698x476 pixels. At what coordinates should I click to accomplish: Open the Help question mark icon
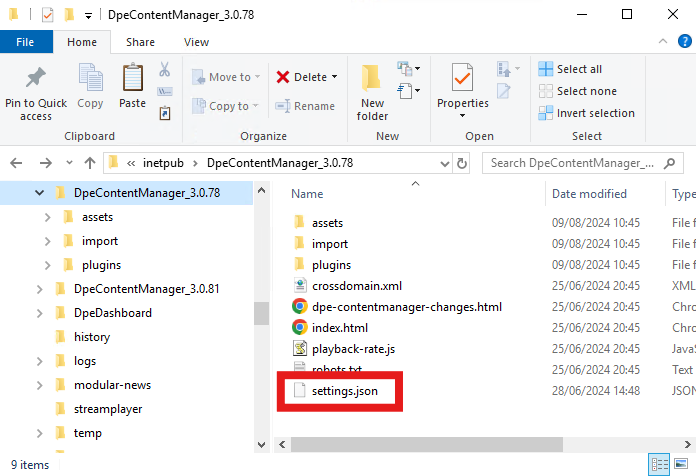(682, 42)
